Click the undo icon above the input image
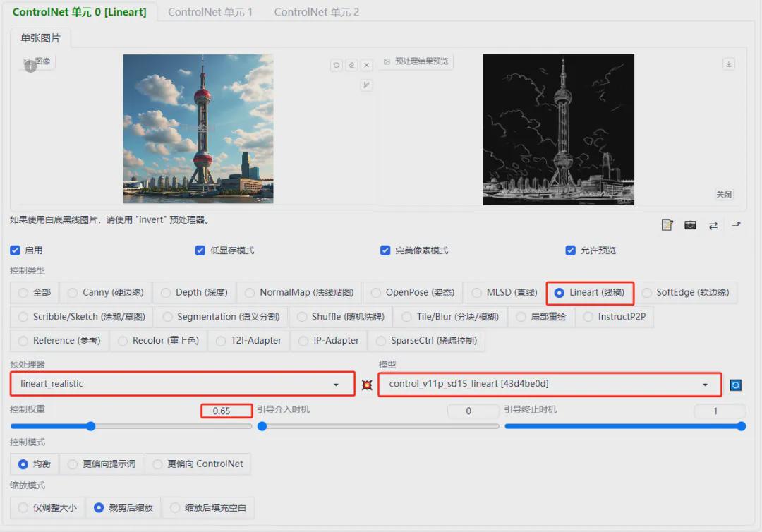This screenshot has height=532, width=762. point(337,65)
